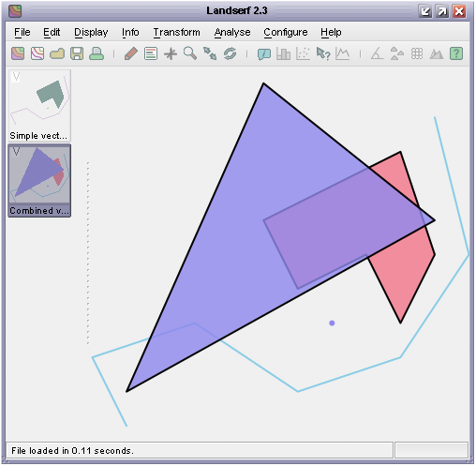Open the Configure menu
This screenshot has width=476, height=466.
286,32
